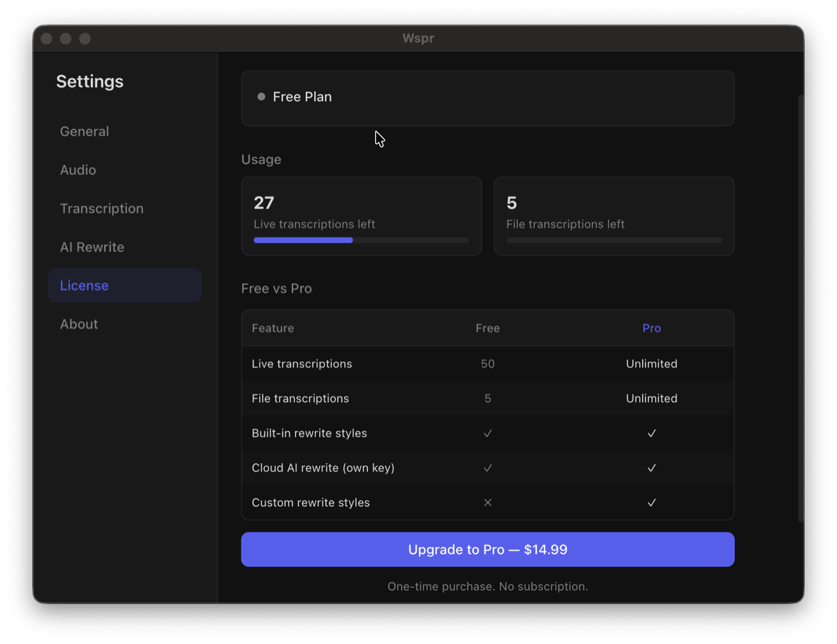Click the vertical scrollbar on the right
Screen dimensions: 837x644
[x=801, y=307]
